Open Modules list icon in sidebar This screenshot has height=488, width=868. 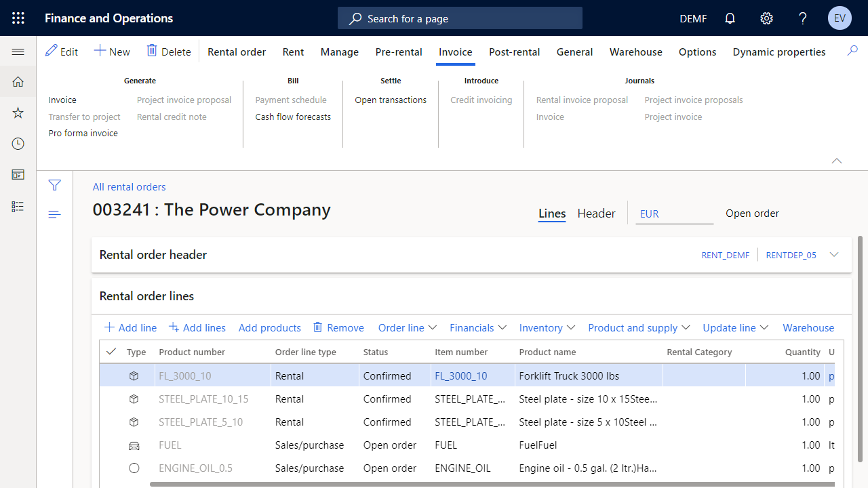(x=18, y=207)
